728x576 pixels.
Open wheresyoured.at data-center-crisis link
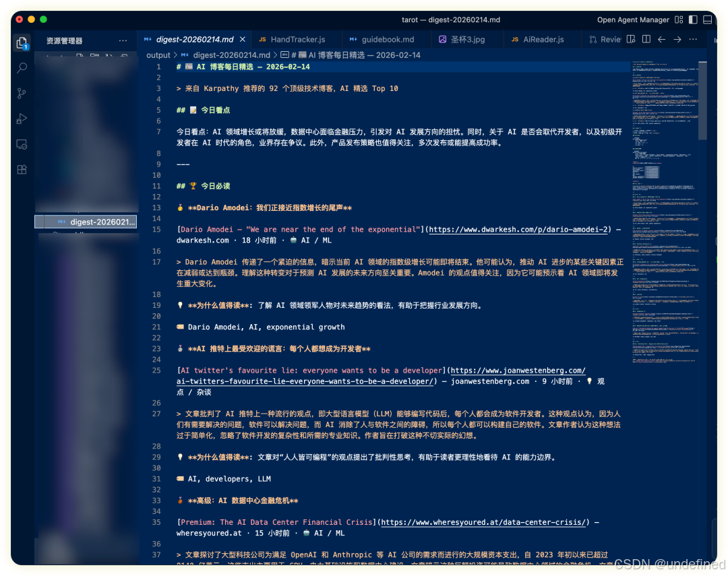click(483, 522)
